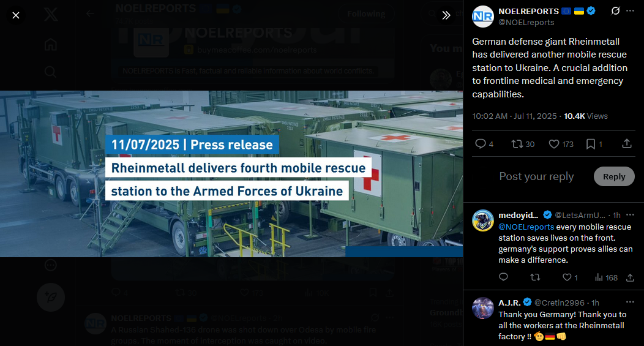The width and height of the screenshot is (644, 346).
Task: Submit with the Reply button
Action: coord(614,176)
